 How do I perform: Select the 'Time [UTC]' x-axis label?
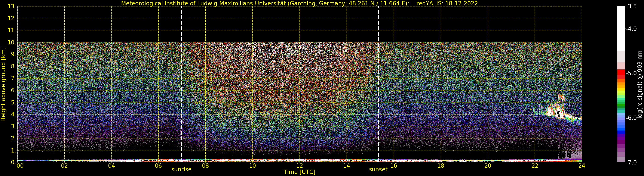tap(300, 172)
